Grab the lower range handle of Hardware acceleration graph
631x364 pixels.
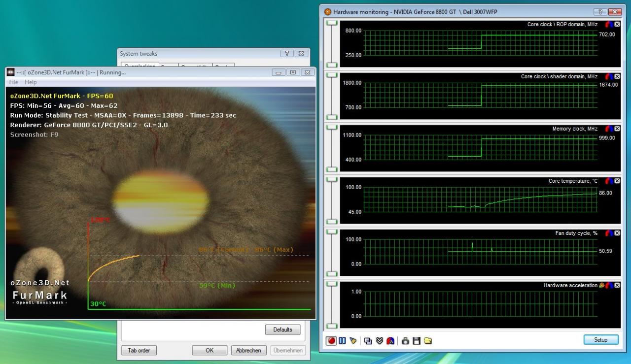(x=331, y=326)
